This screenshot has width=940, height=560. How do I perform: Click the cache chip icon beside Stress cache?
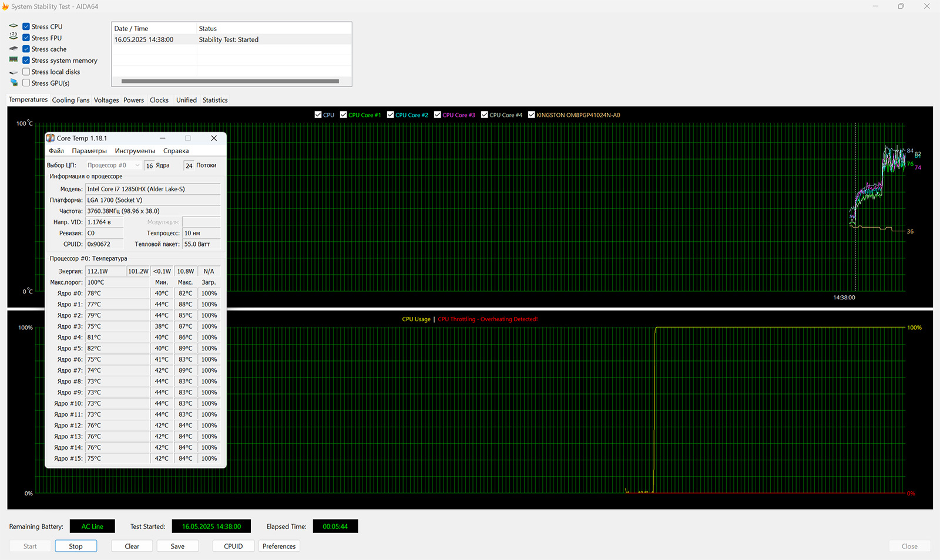tap(14, 49)
